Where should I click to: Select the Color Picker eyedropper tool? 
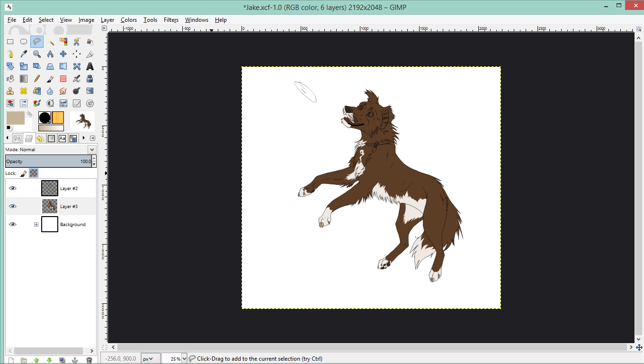coord(23,54)
